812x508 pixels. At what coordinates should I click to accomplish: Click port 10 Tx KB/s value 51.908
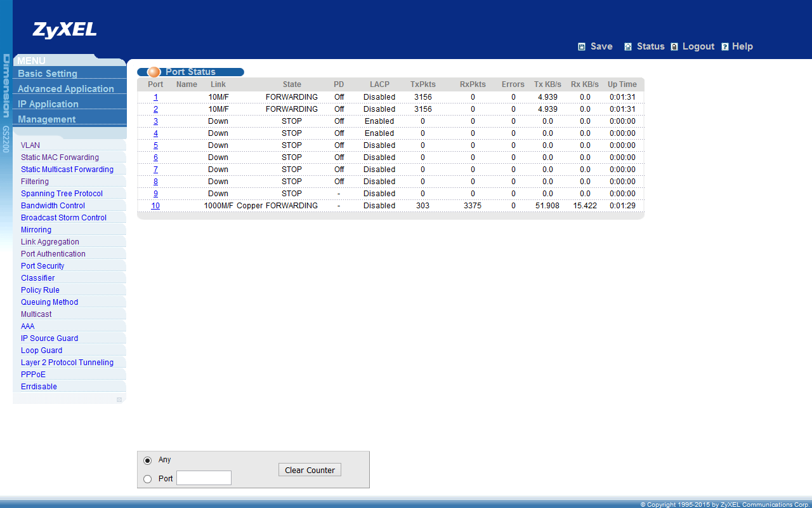coord(547,206)
